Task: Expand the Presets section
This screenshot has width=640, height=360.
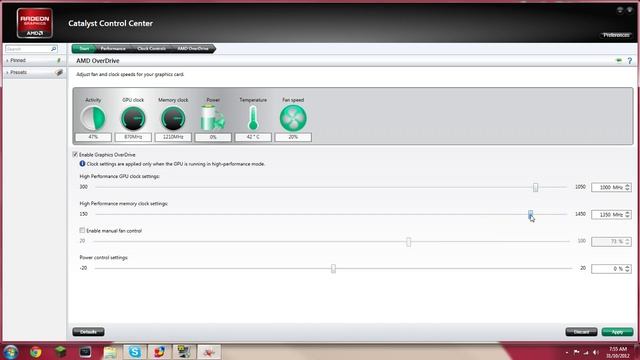Action: click(7, 72)
